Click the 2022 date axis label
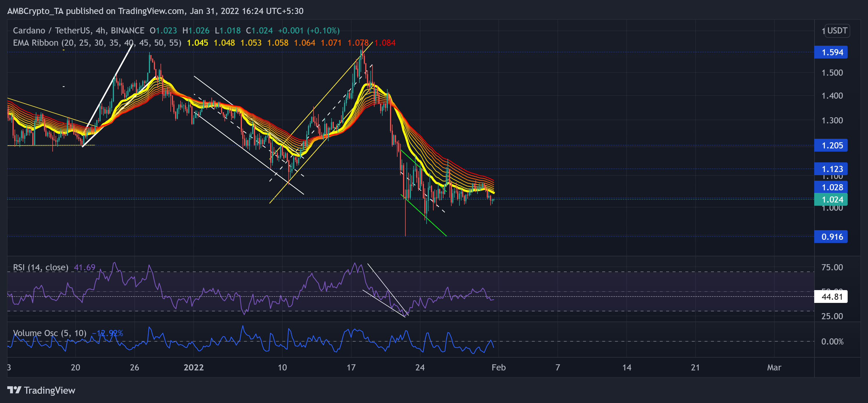This screenshot has height=403, width=868. [x=194, y=367]
